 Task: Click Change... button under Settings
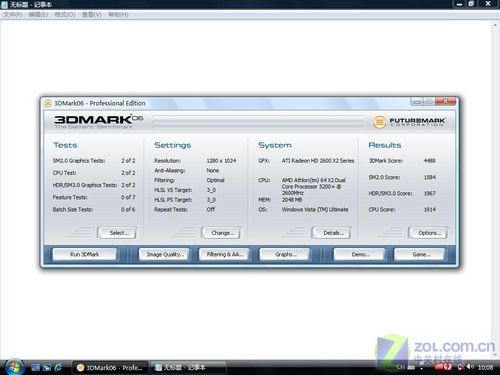(x=221, y=233)
